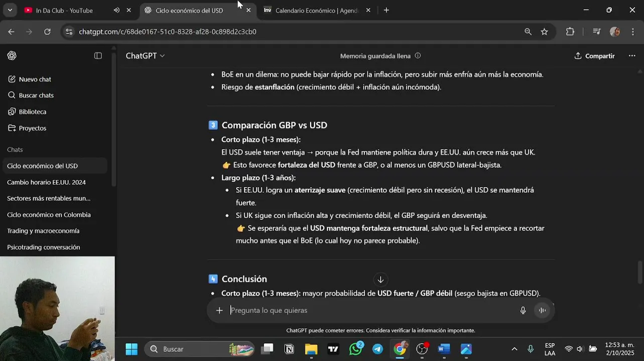The width and height of the screenshot is (644, 361).
Task: Click the Conclusión heading text
Action: [244, 279]
